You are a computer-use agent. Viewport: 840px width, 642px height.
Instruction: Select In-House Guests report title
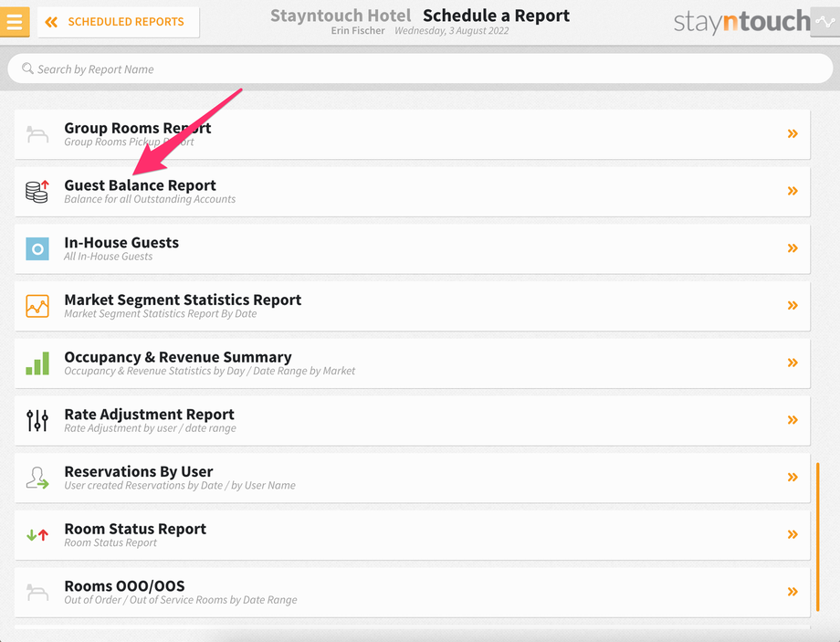(x=121, y=243)
